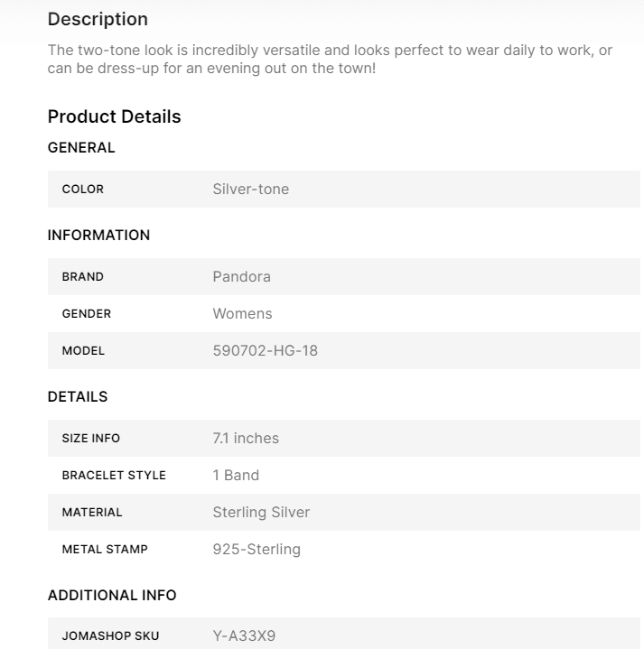Click the 925-Sterling metal stamp value
Image resolution: width=644 pixels, height=649 pixels.
[x=257, y=550]
